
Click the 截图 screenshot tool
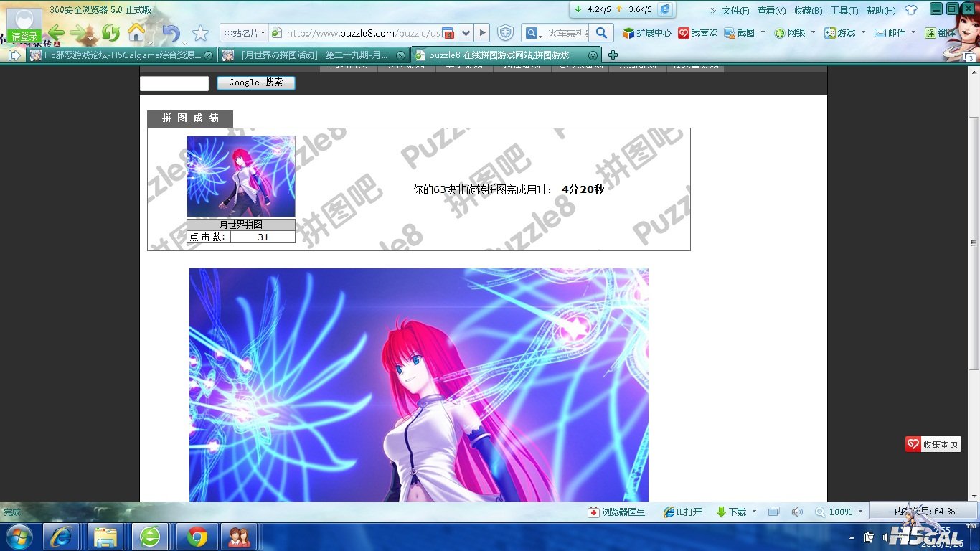(x=740, y=33)
